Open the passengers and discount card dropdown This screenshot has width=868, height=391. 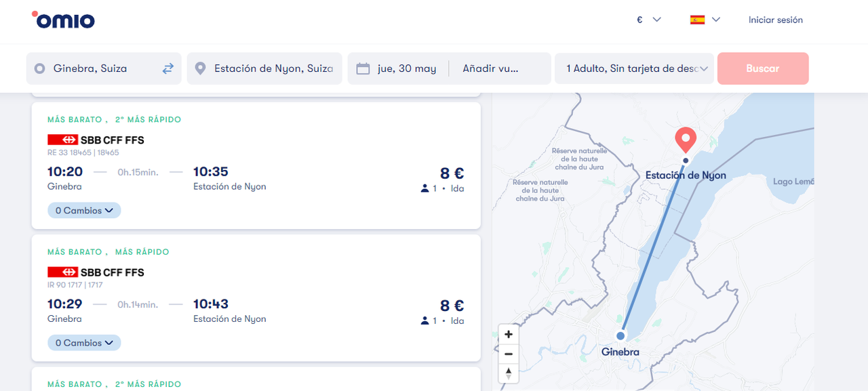coord(634,68)
